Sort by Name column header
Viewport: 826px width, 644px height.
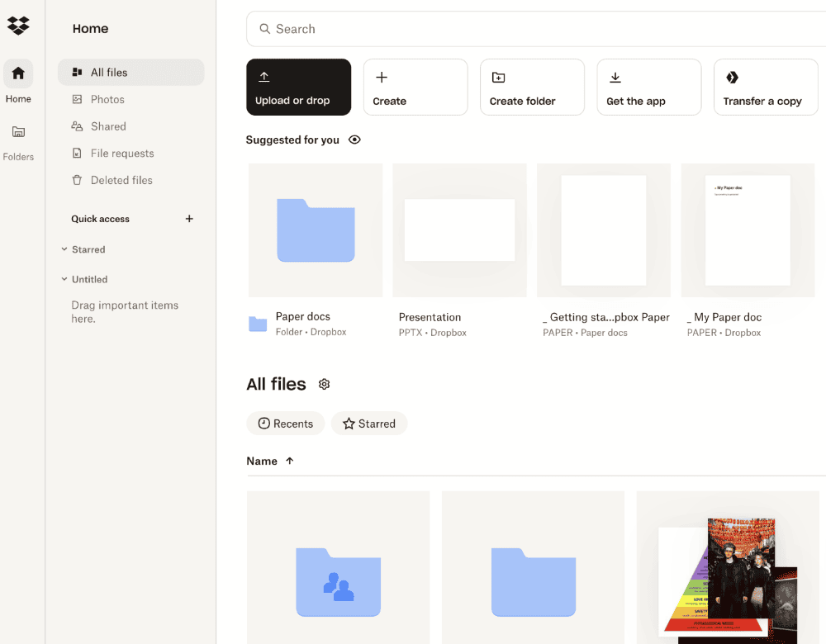pyautogui.click(x=262, y=461)
